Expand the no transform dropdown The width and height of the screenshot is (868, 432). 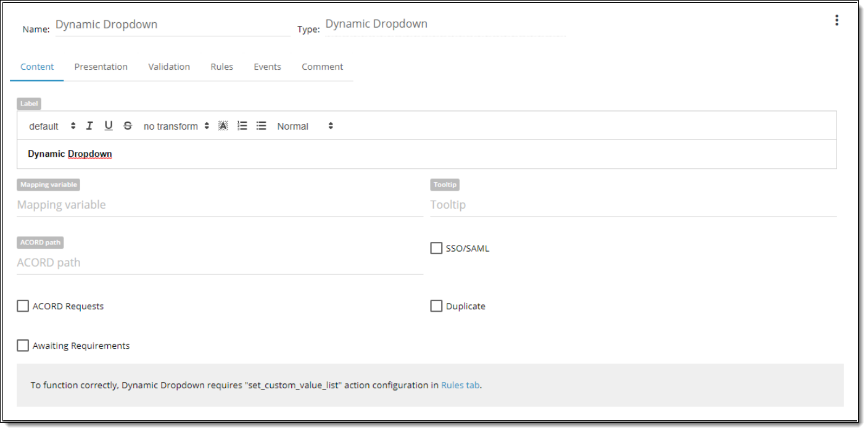(x=176, y=126)
